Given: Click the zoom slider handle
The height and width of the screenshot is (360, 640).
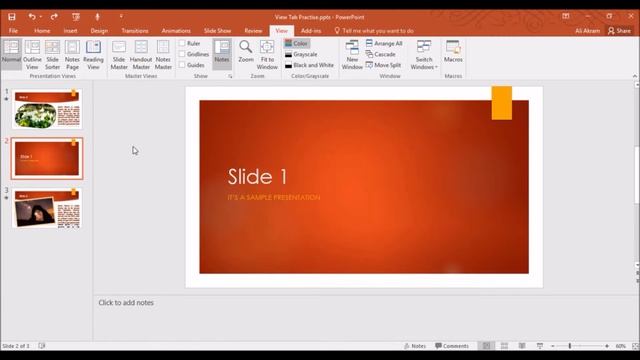Looking at the screenshot, I should 570,346.
